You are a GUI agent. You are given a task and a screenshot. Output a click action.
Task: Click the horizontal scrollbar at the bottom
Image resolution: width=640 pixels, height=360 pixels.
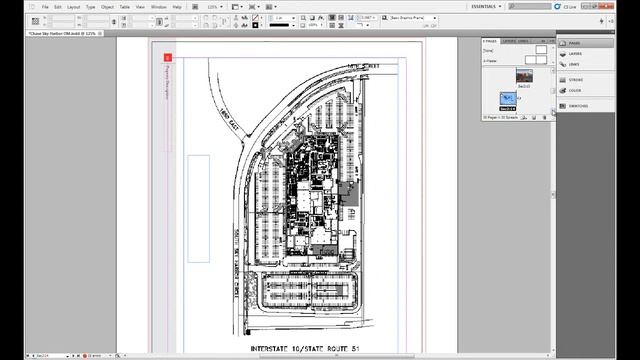point(337,356)
